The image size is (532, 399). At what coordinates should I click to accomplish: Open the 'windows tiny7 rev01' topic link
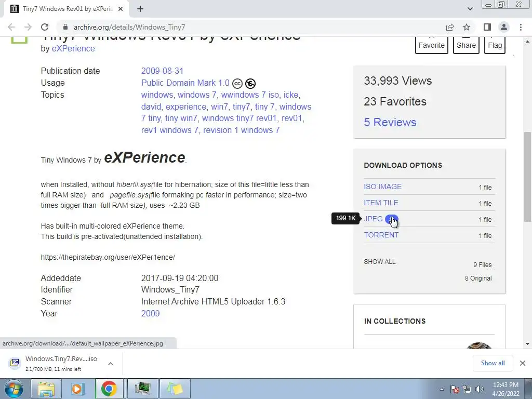point(239,118)
